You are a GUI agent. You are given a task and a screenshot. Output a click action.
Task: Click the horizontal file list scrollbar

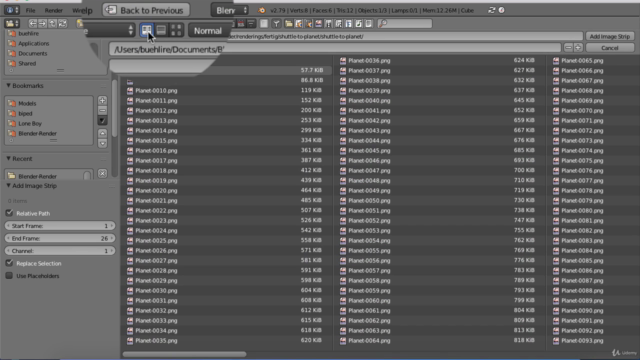tap(184, 354)
